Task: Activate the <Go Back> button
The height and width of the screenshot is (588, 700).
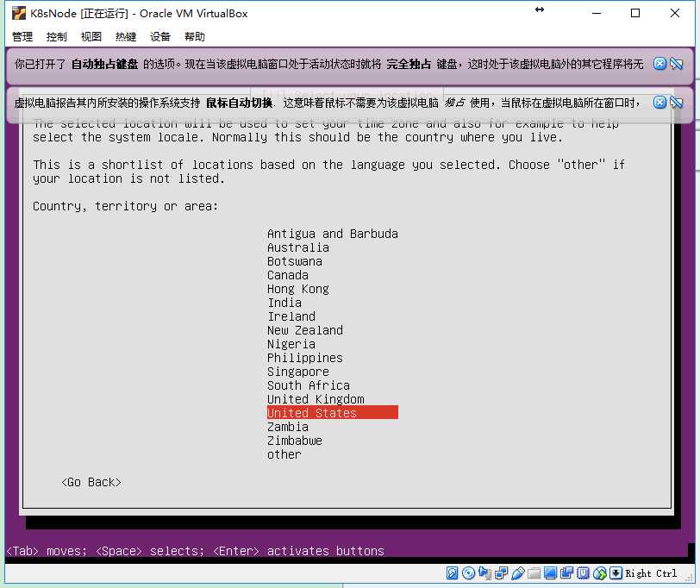Action: [91, 483]
